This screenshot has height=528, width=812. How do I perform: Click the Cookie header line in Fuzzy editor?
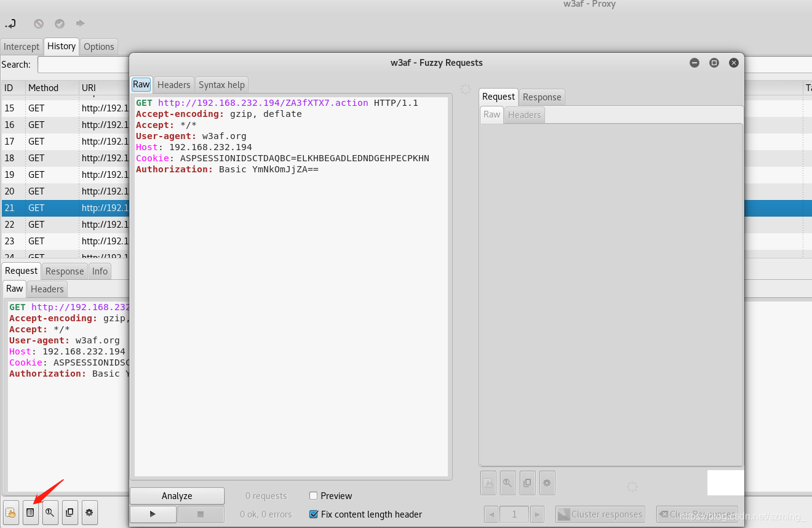tap(282, 158)
